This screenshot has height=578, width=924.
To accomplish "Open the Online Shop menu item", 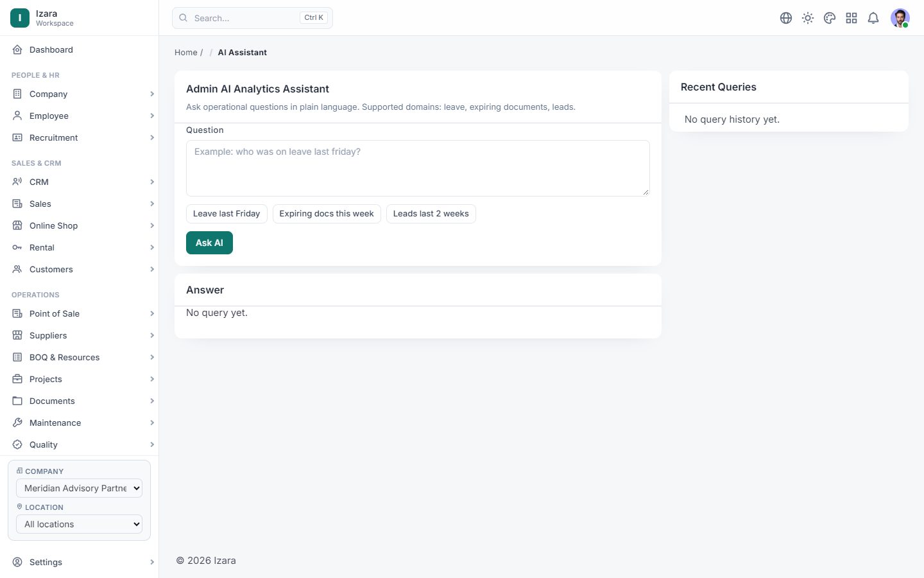I will point(80,225).
